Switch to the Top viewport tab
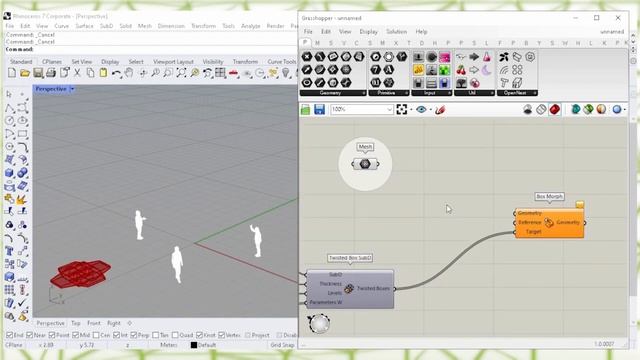The height and width of the screenshot is (360, 640). [x=76, y=323]
